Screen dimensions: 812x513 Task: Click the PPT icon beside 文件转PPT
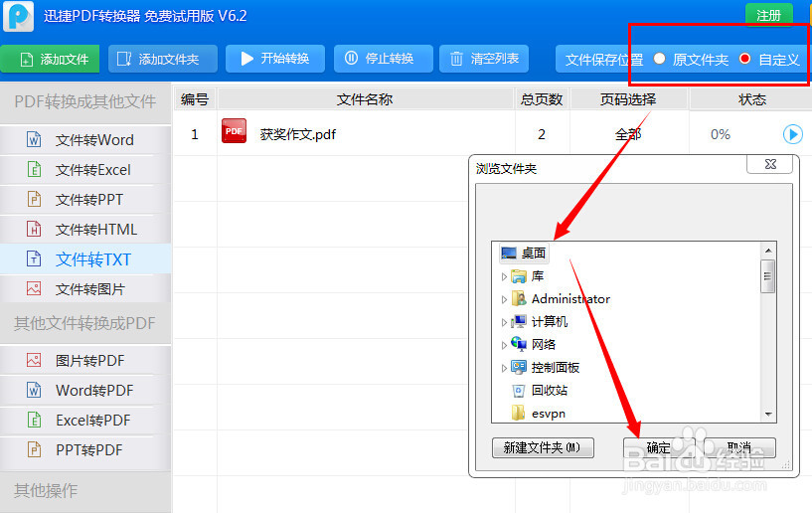(34, 200)
